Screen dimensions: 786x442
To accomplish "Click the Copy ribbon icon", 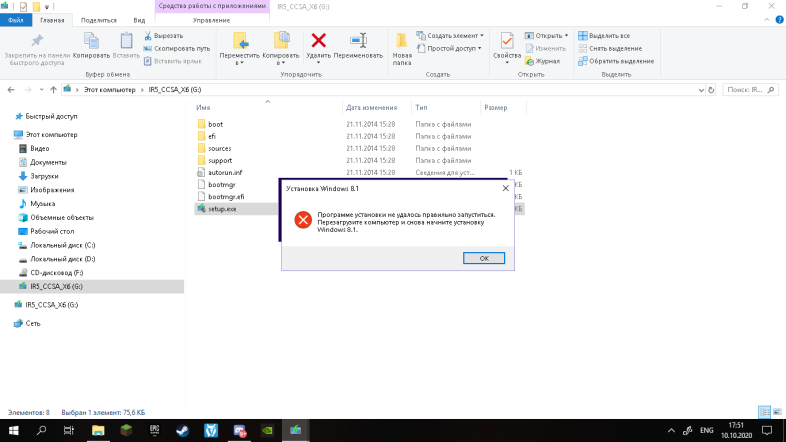I will (91, 41).
